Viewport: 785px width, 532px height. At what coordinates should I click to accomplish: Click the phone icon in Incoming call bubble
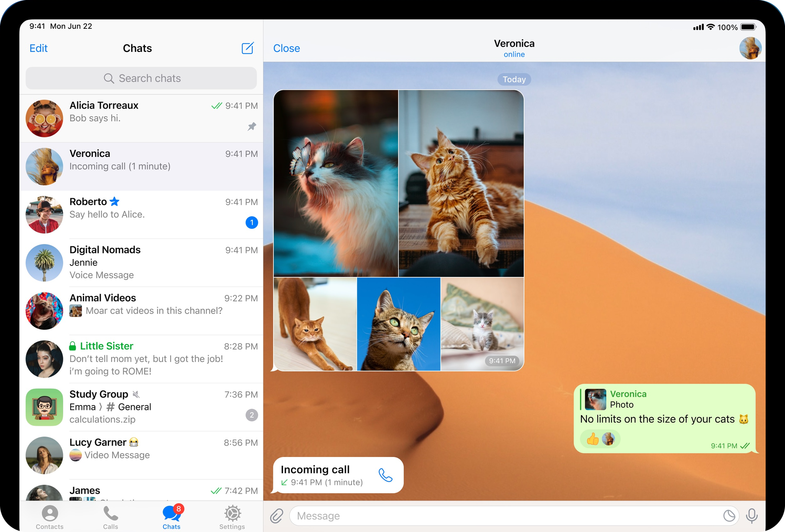(386, 475)
